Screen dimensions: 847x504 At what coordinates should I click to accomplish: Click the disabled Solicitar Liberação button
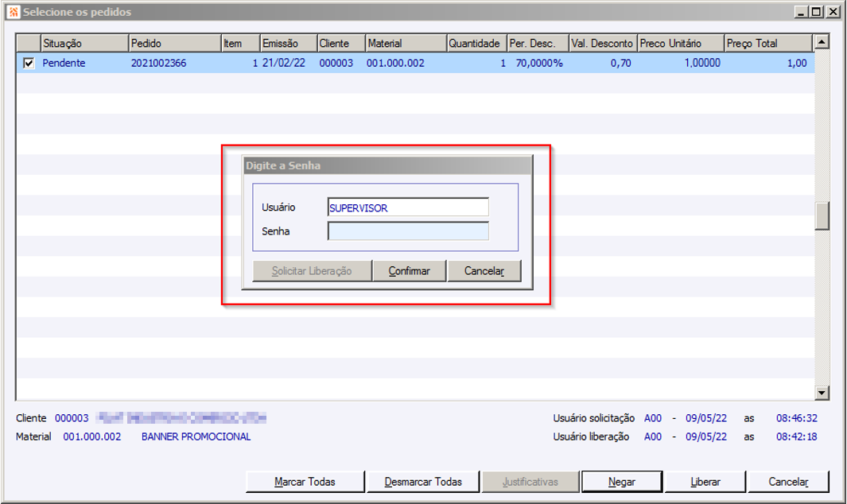312,270
